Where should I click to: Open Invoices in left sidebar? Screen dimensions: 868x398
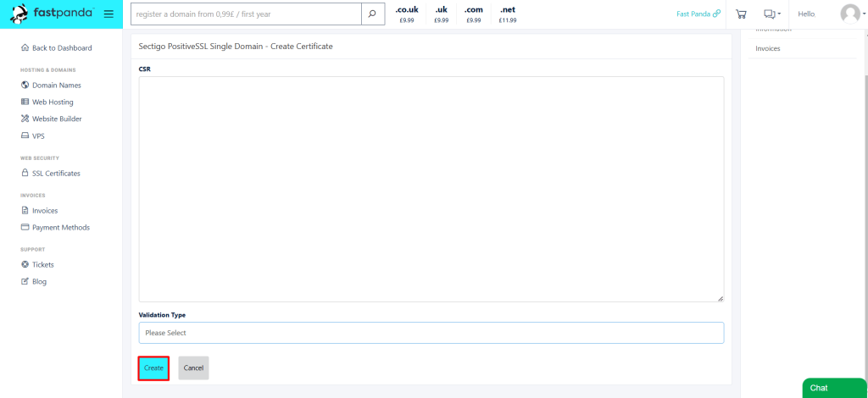click(x=39, y=211)
